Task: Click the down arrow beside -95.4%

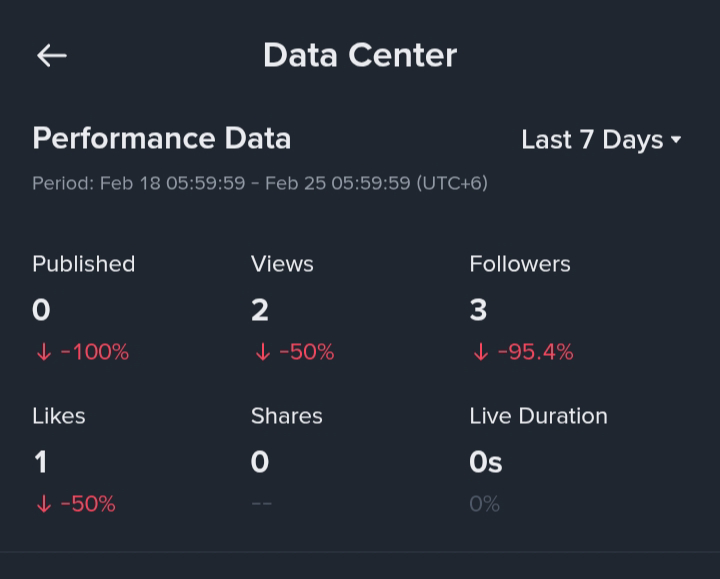Action: (x=480, y=352)
